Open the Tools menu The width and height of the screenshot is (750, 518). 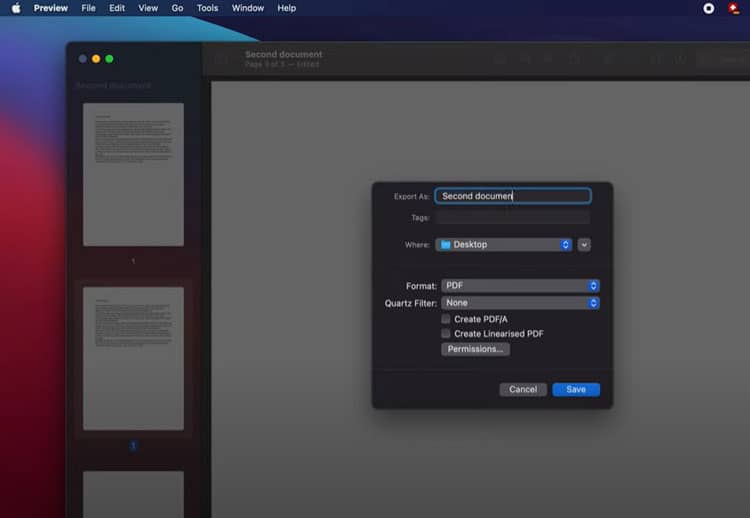click(x=208, y=8)
